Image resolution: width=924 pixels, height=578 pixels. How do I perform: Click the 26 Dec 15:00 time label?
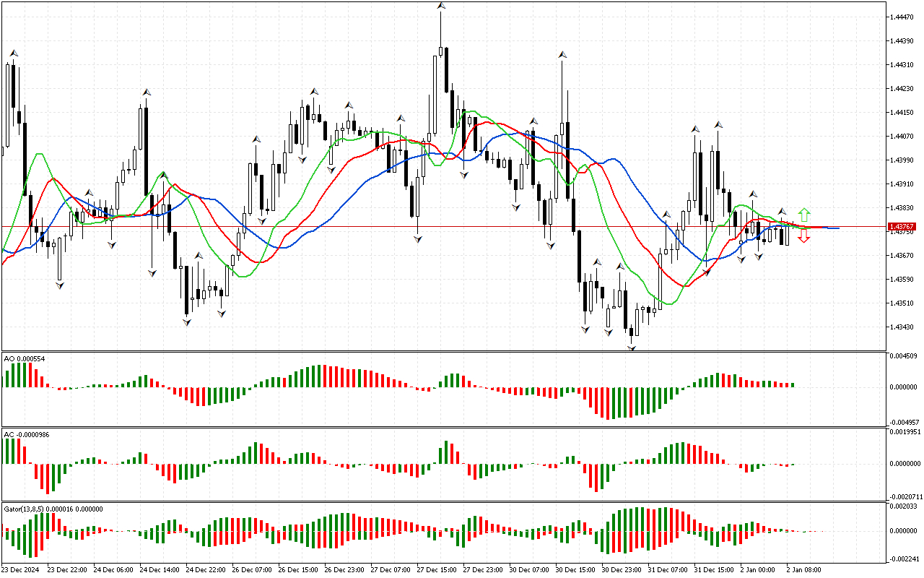click(298, 570)
